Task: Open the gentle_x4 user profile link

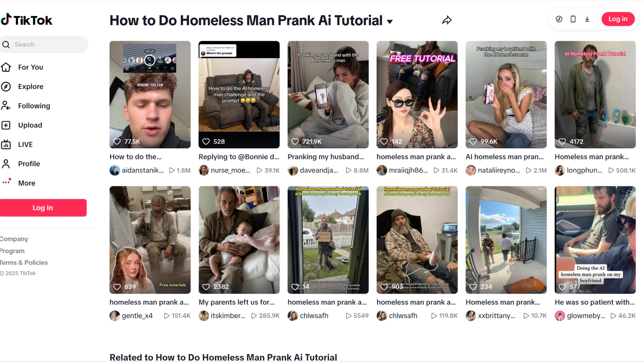Action: coord(137,316)
